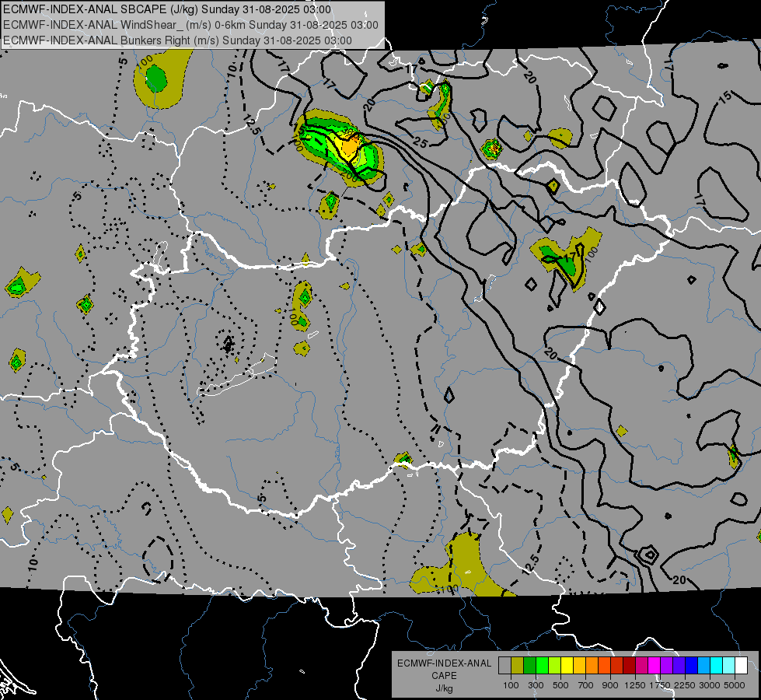Click the amber swatch in the legend
The image size is (761, 700).
(x=579, y=665)
